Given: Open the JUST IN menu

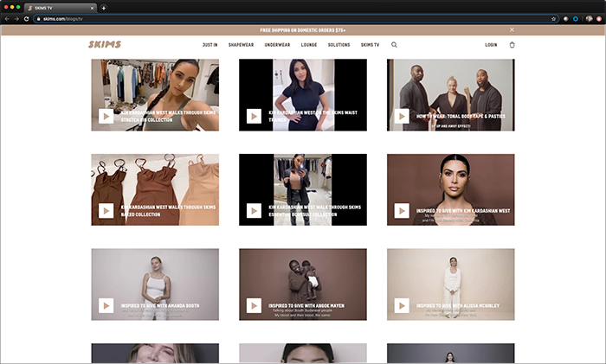Looking at the screenshot, I should coord(210,45).
